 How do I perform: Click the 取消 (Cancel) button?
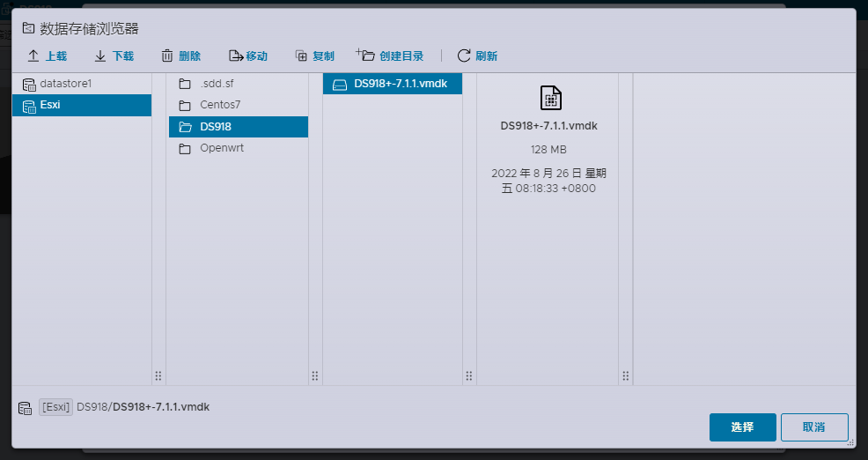(x=813, y=427)
